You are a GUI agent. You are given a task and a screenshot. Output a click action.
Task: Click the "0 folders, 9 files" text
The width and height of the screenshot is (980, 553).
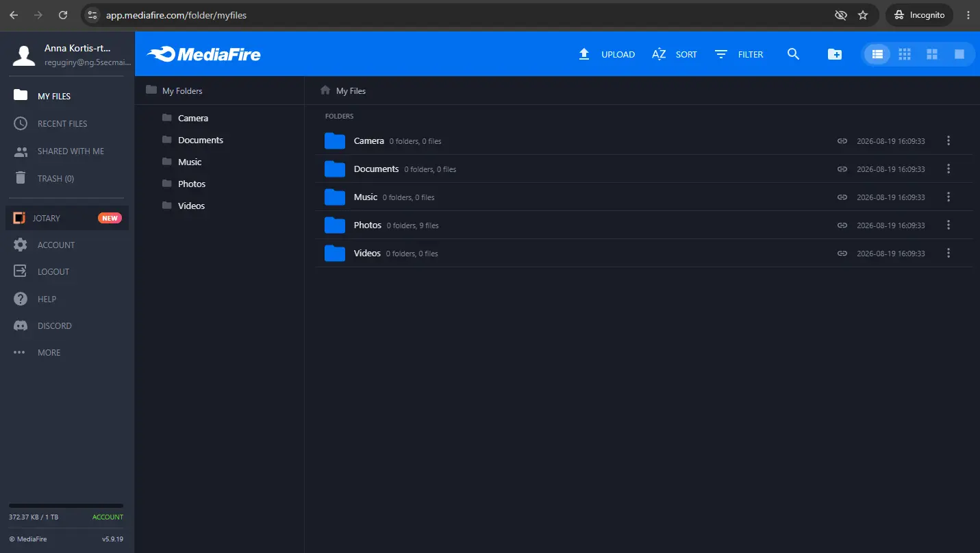413,225
